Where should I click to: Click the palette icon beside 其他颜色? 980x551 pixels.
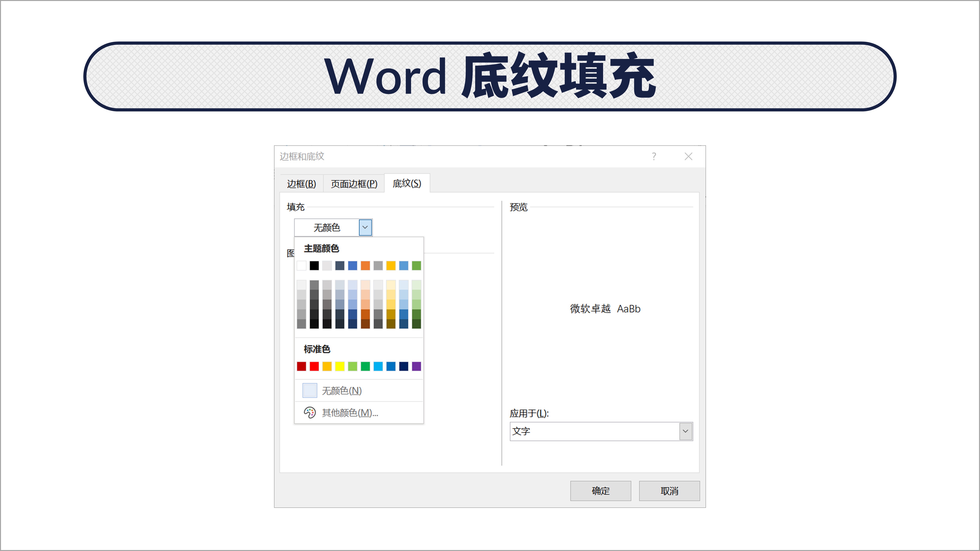(310, 413)
